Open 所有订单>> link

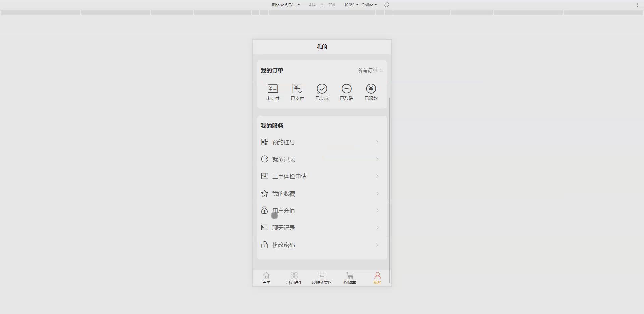click(370, 70)
